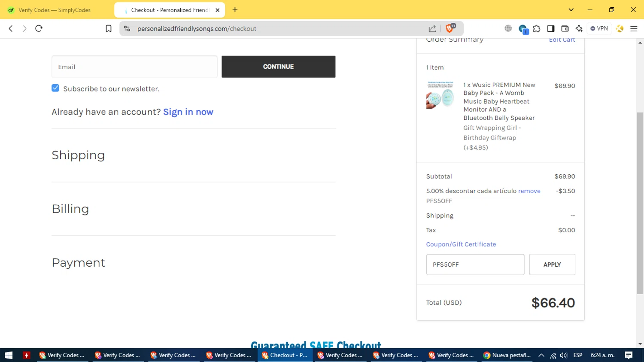
Task: Click the scrollbar down arrow
Action: [640, 344]
